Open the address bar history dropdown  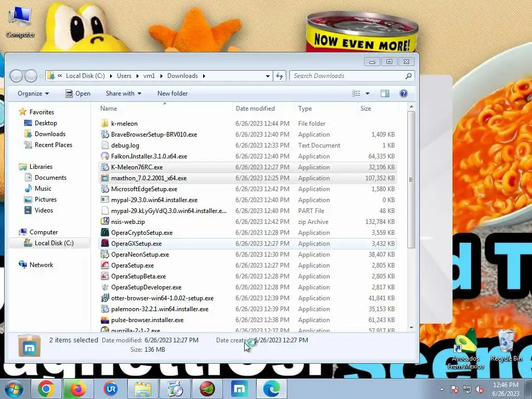click(268, 76)
